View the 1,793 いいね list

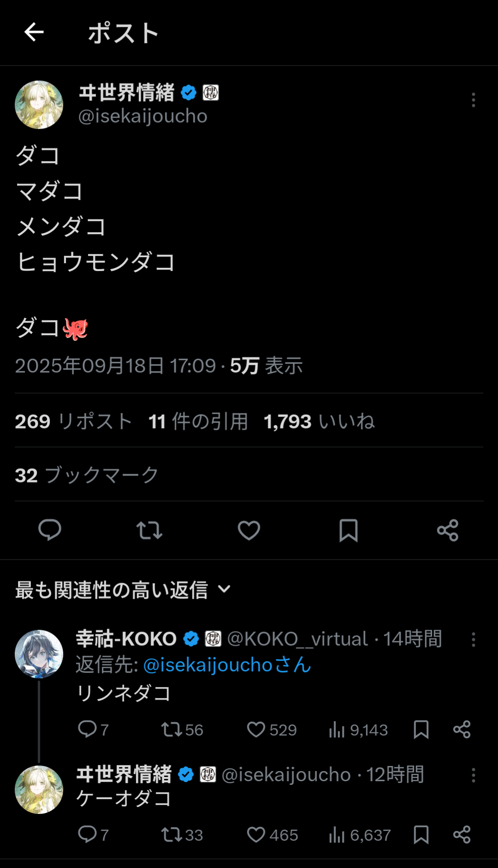319,422
